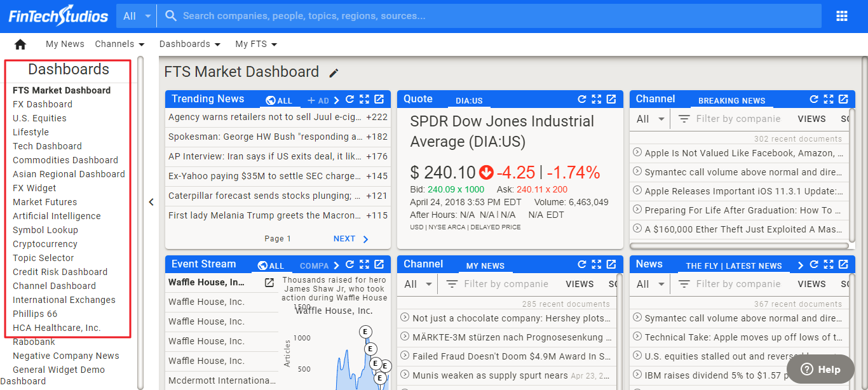Go to the home icon
This screenshot has height=390, width=868.
click(x=20, y=44)
